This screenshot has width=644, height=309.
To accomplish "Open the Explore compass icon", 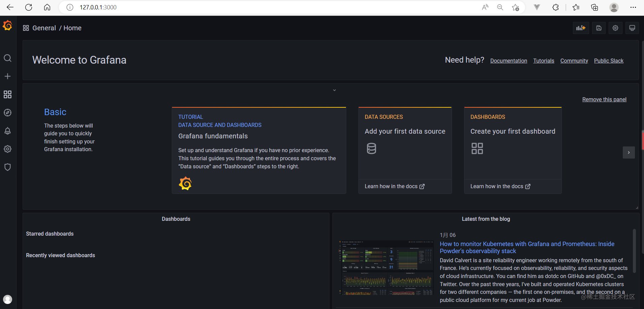I will [7, 113].
